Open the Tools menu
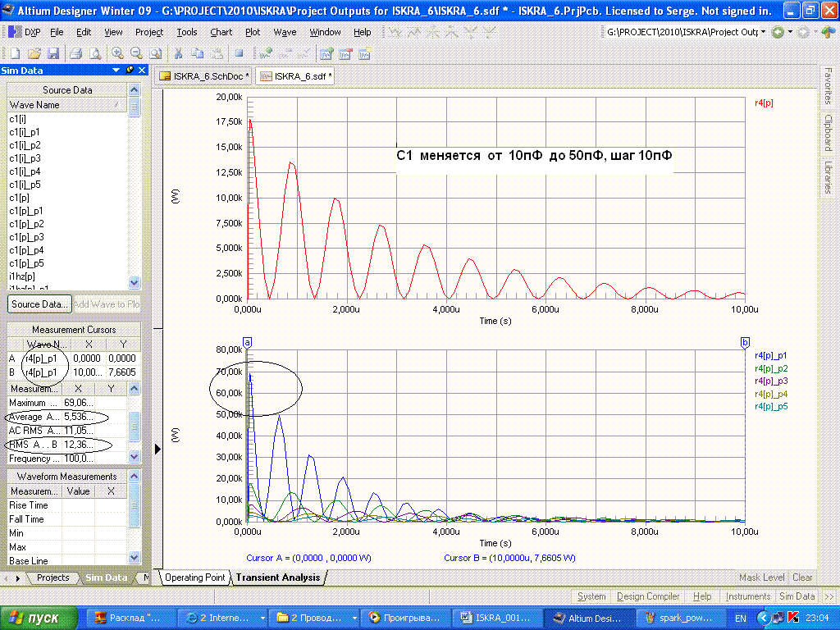Screen dimensions: 840x630 point(187,32)
